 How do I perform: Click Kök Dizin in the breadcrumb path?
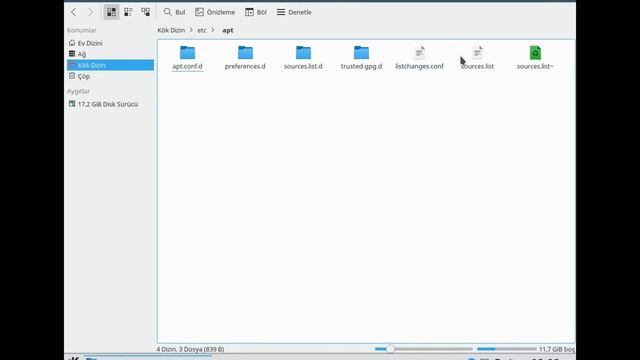pos(171,30)
